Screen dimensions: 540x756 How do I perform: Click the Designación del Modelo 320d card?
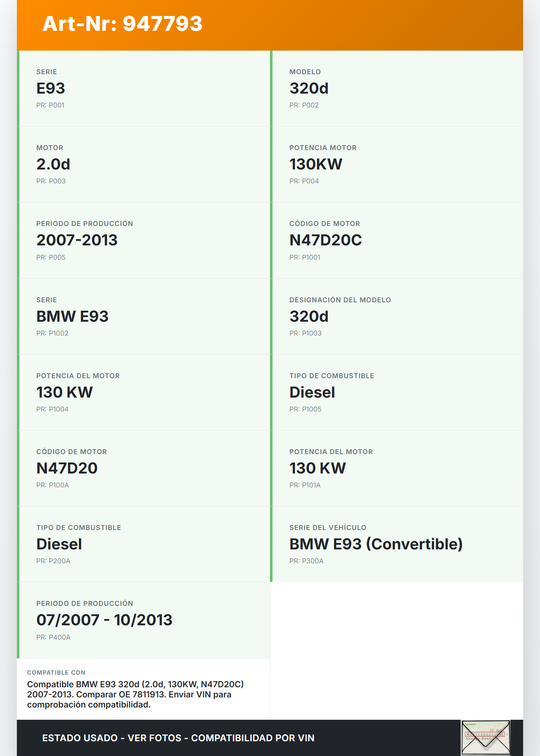pos(397,316)
